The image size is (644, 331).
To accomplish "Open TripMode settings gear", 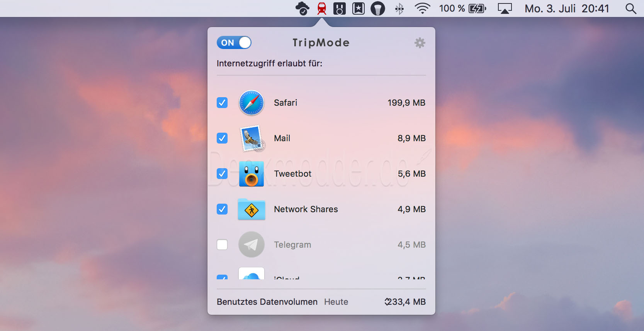I will point(420,43).
